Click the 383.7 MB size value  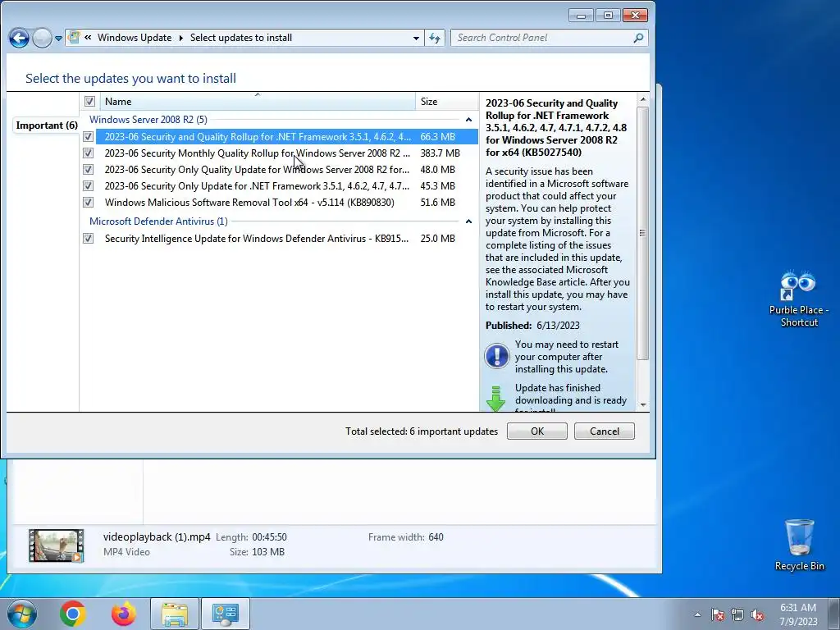tap(440, 153)
